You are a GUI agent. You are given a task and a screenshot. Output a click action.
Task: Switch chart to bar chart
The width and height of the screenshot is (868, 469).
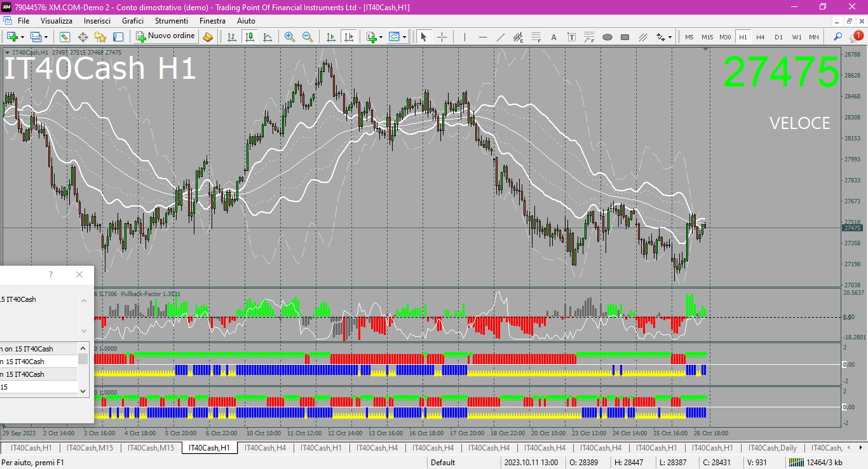point(232,37)
